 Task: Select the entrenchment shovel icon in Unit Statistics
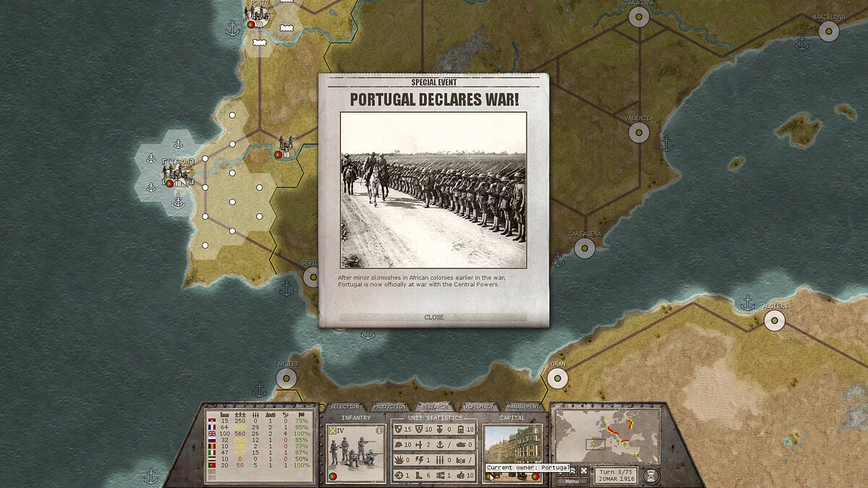click(x=441, y=429)
